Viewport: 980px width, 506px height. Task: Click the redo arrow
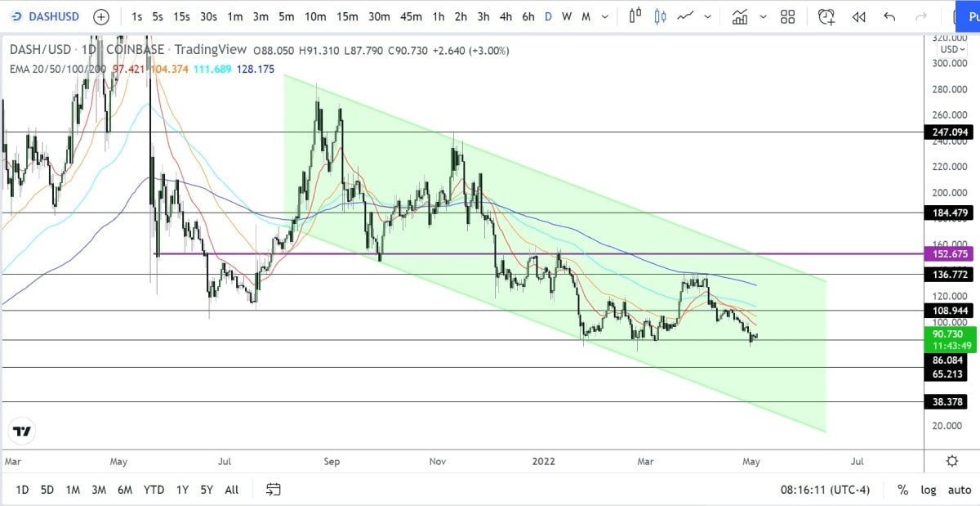[x=921, y=16]
